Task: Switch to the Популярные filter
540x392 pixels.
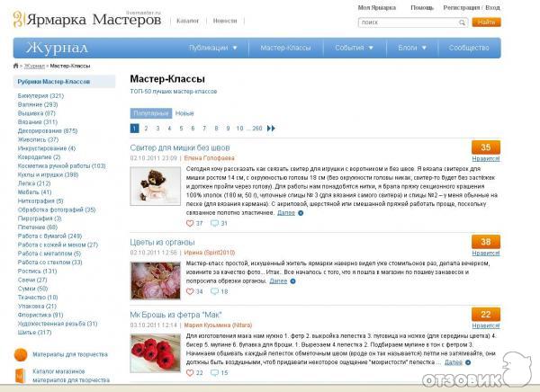Action: pyautogui.click(x=151, y=113)
